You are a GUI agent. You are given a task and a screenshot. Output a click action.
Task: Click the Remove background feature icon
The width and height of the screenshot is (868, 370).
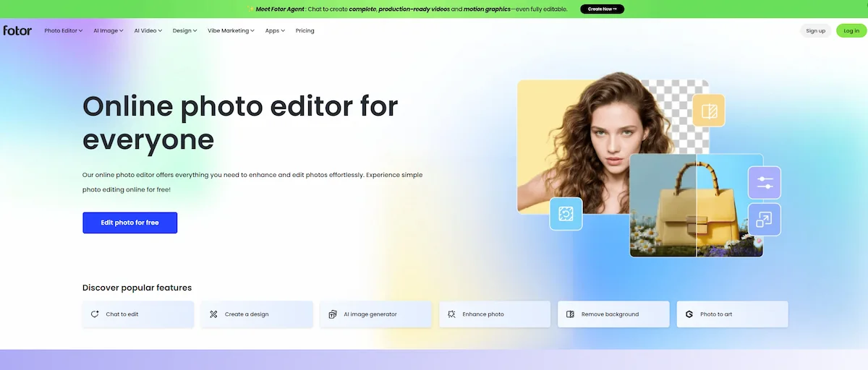point(570,314)
